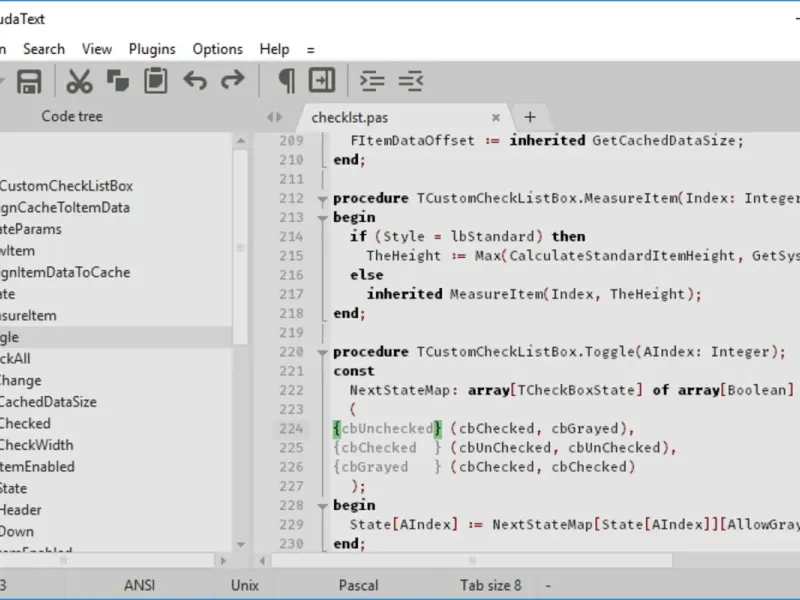Image resolution: width=800 pixels, height=600 pixels.
Task: Click the Code tree panel title
Action: coord(72,116)
